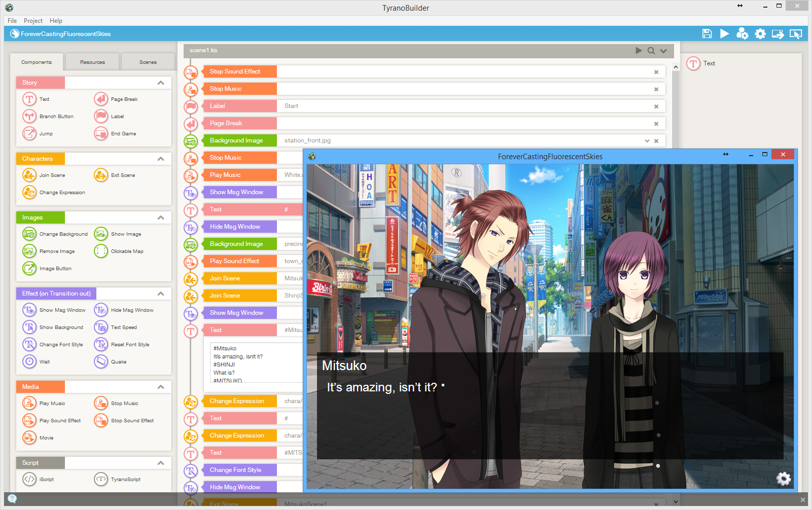Run scene1.ks with the play arrow
The width and height of the screenshot is (812, 510).
pos(639,50)
